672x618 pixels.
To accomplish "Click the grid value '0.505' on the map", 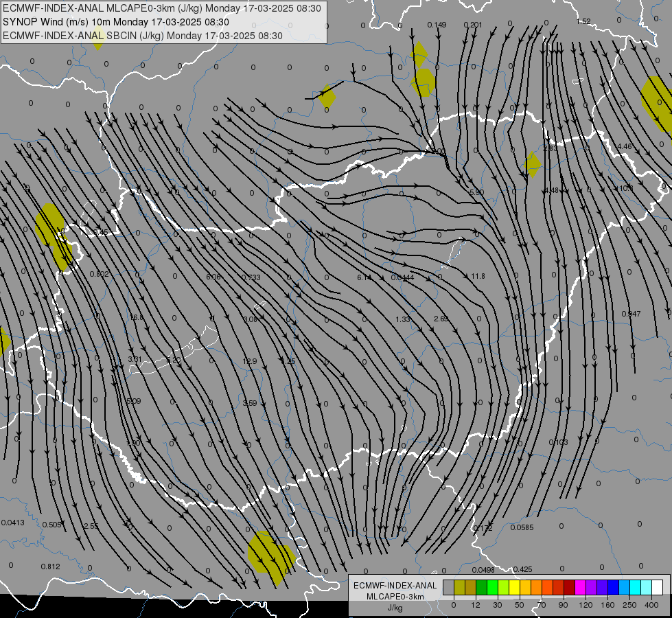I will tap(52, 525).
